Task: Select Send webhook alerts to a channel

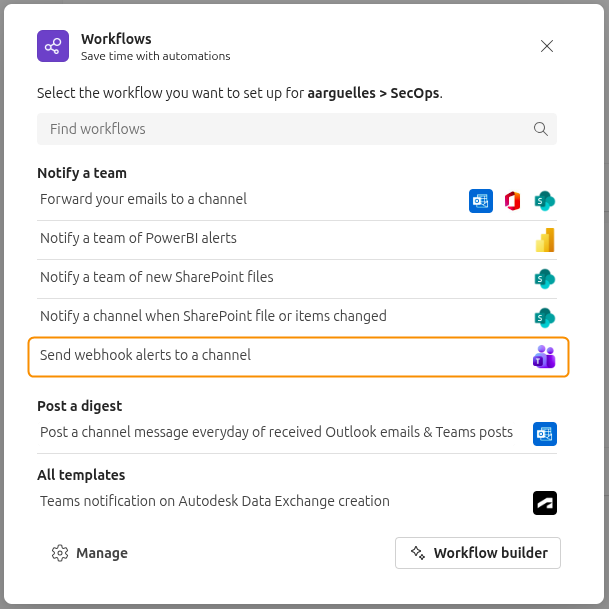Action: click(146, 355)
